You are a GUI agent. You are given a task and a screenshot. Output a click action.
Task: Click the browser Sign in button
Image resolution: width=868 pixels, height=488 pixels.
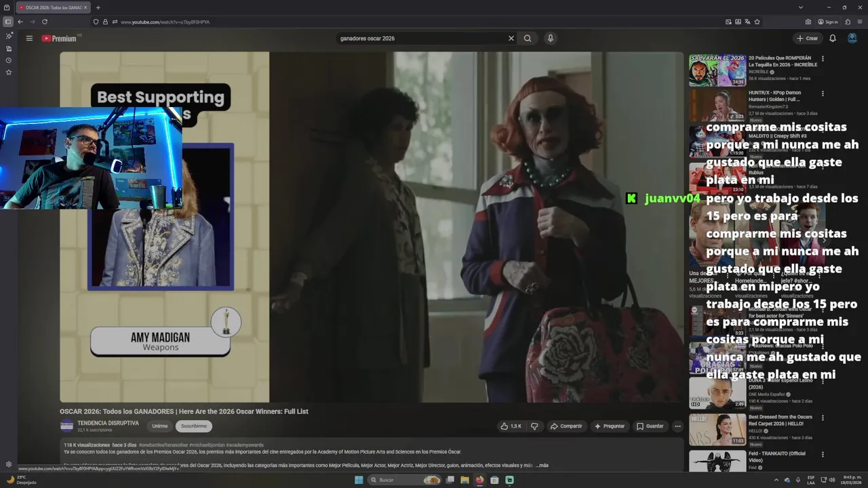pyautogui.click(x=828, y=22)
